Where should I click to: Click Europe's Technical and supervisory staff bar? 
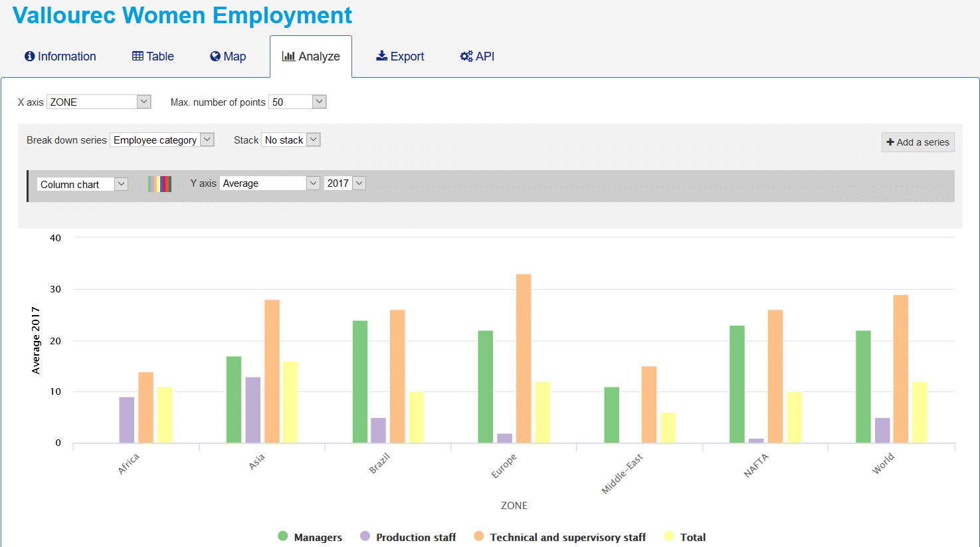click(x=524, y=358)
